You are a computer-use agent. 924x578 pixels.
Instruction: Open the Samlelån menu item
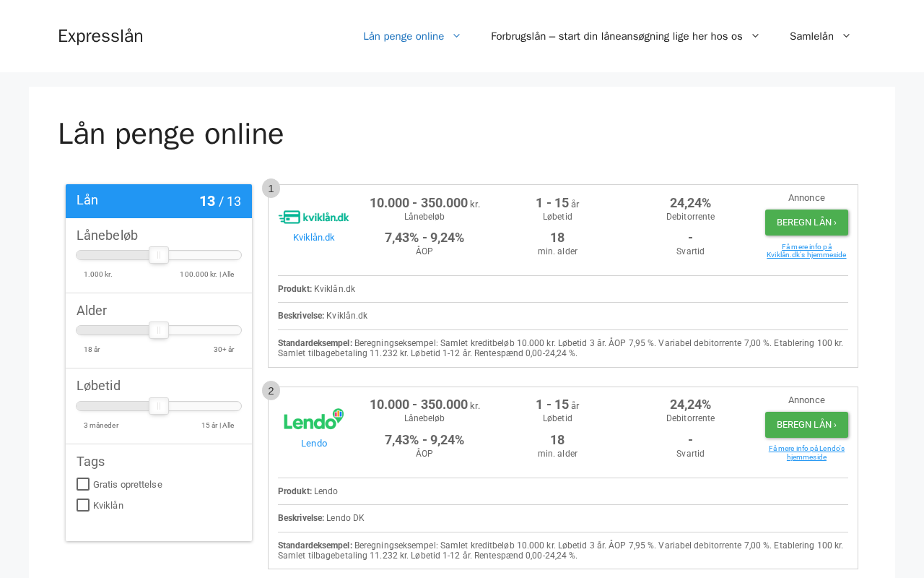(811, 36)
